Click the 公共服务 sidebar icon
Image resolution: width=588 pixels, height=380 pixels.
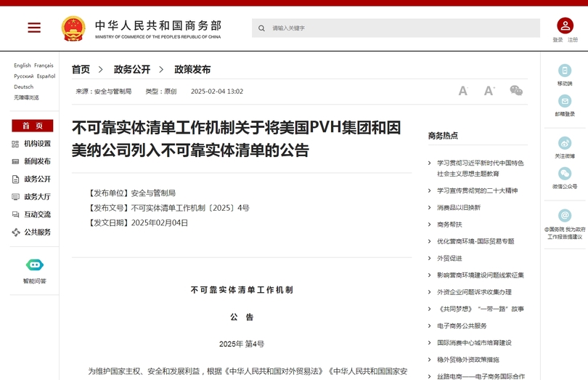15,233
